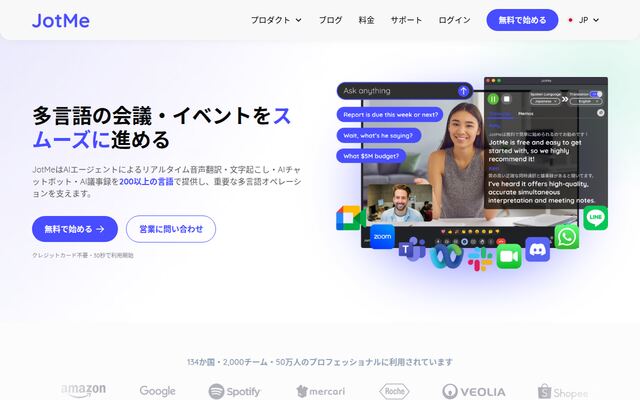The width and height of the screenshot is (640, 400).
Task: Click the double-arrow between language selectors
Action: click(565, 99)
